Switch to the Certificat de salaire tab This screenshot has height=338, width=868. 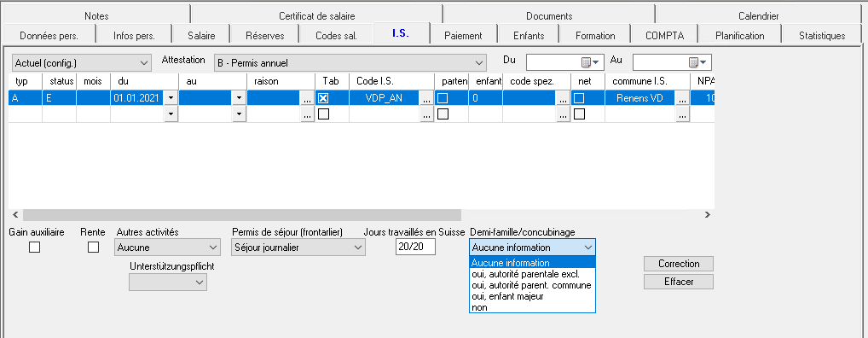pos(316,16)
